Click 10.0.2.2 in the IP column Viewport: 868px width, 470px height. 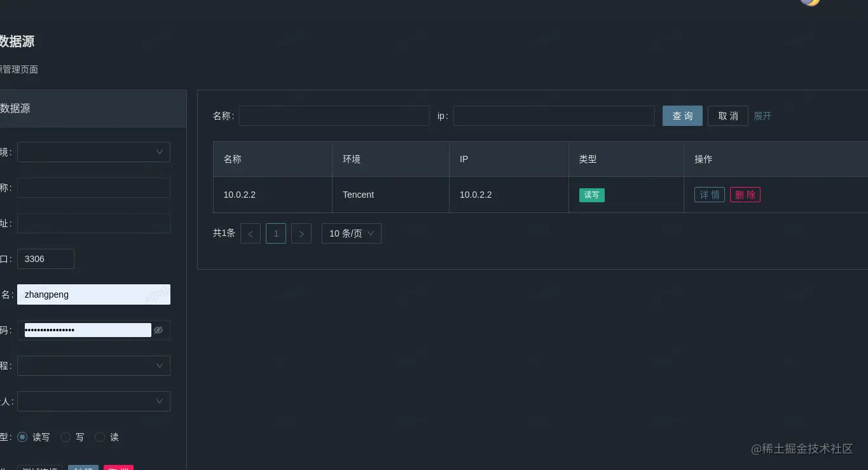tap(476, 195)
